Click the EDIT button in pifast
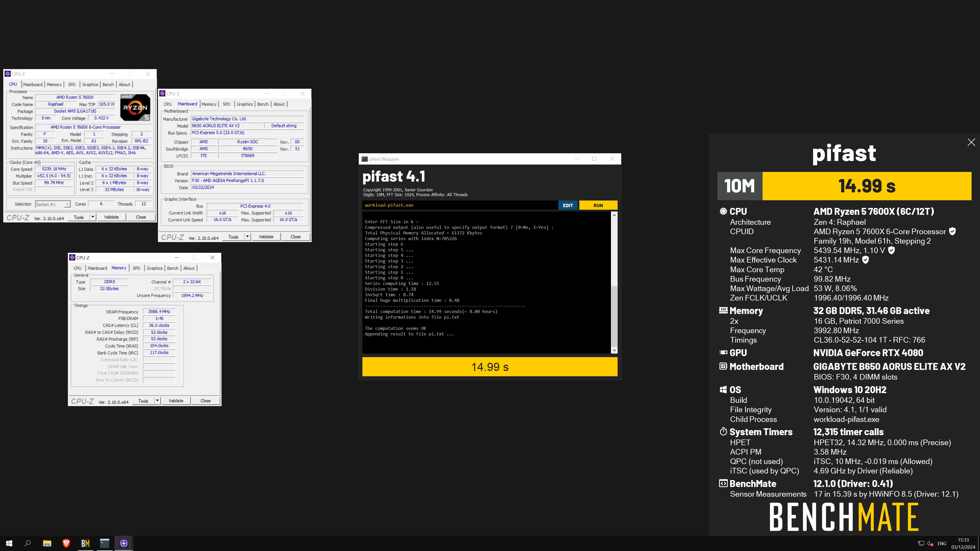Viewport: 980px width, 551px height. [x=568, y=205]
